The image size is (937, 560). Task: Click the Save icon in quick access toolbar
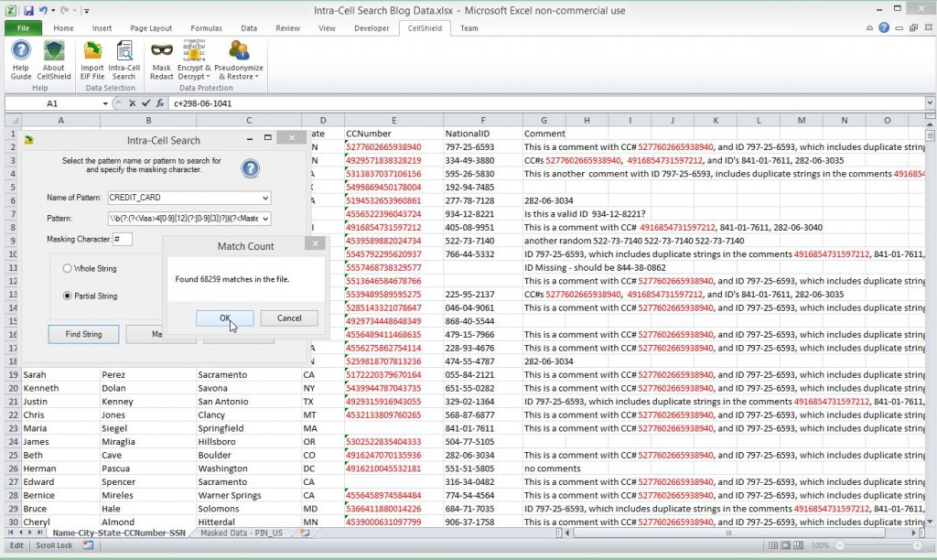pyautogui.click(x=28, y=10)
